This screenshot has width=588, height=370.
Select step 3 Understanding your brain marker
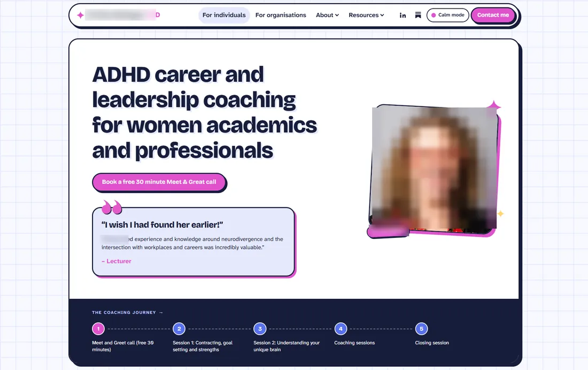click(260, 329)
